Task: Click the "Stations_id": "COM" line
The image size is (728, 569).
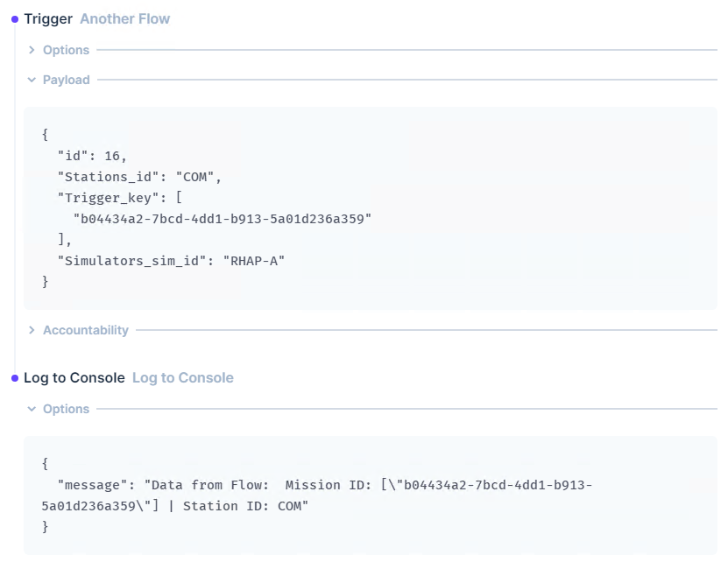Action: 139,178
